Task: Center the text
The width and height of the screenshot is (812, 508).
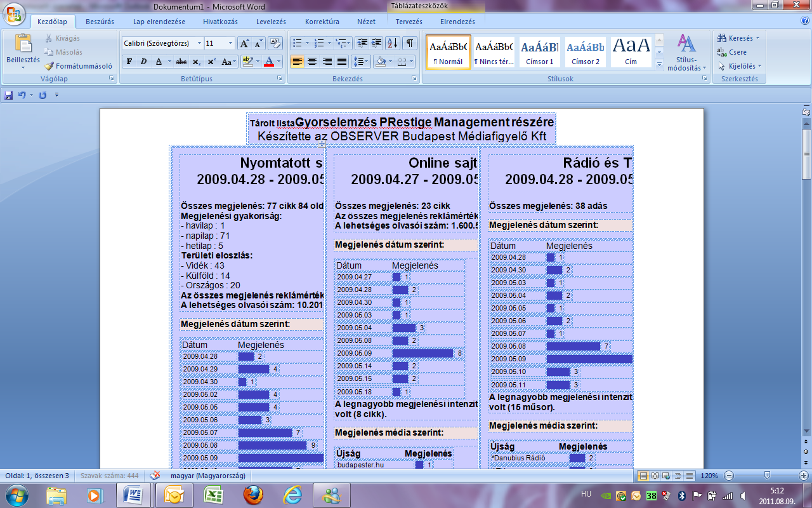Action: click(x=312, y=62)
